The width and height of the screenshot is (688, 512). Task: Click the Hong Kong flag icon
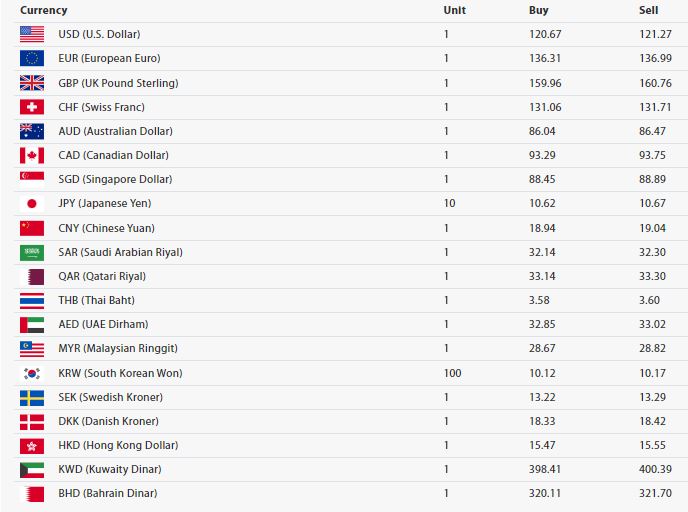click(32, 446)
